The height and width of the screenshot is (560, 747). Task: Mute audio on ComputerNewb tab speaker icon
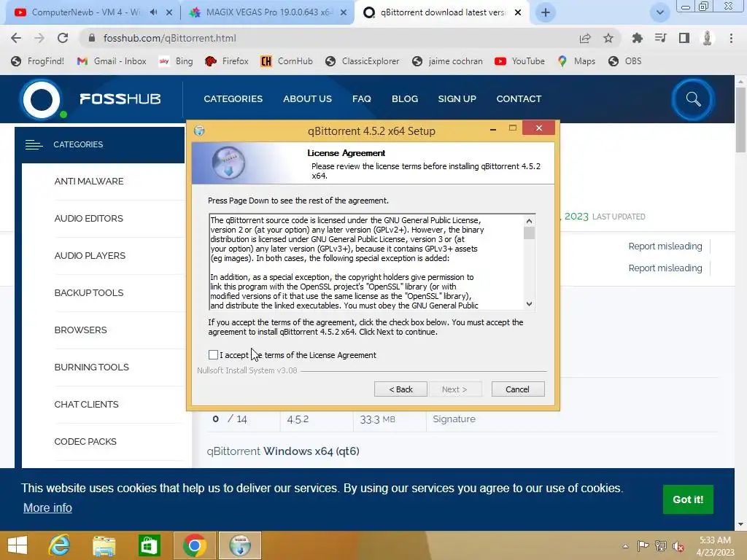point(153,12)
